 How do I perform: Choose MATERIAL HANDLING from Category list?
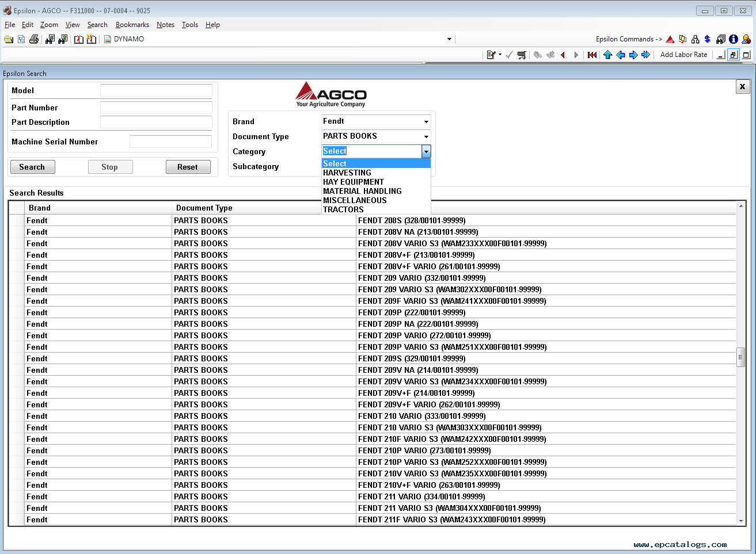click(x=376, y=191)
